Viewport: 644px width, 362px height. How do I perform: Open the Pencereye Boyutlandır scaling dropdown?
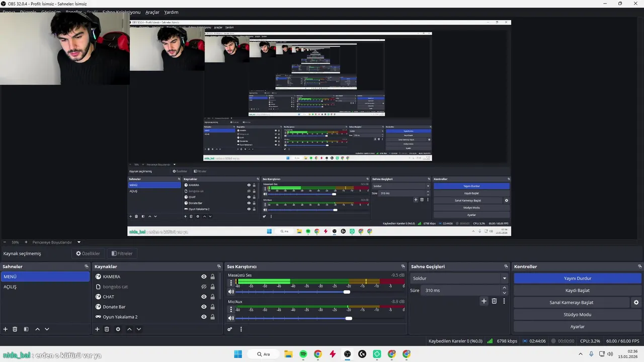click(x=56, y=242)
